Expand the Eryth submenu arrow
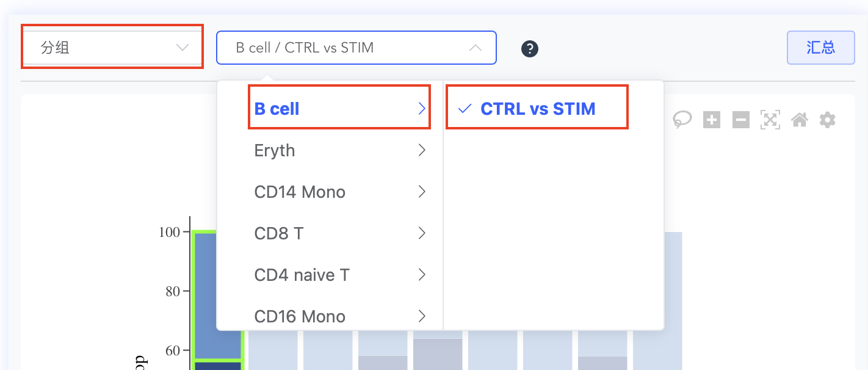868x370 pixels. point(422,150)
